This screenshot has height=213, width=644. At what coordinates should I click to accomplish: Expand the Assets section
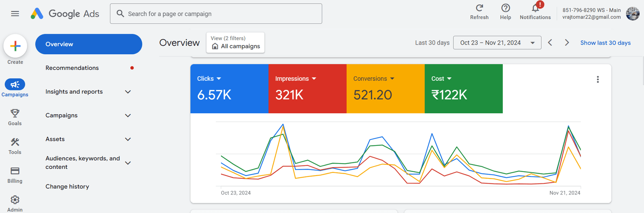[128, 139]
